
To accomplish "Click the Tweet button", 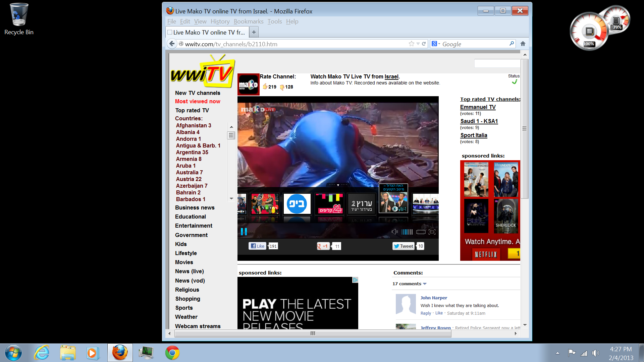I will 404,246.
